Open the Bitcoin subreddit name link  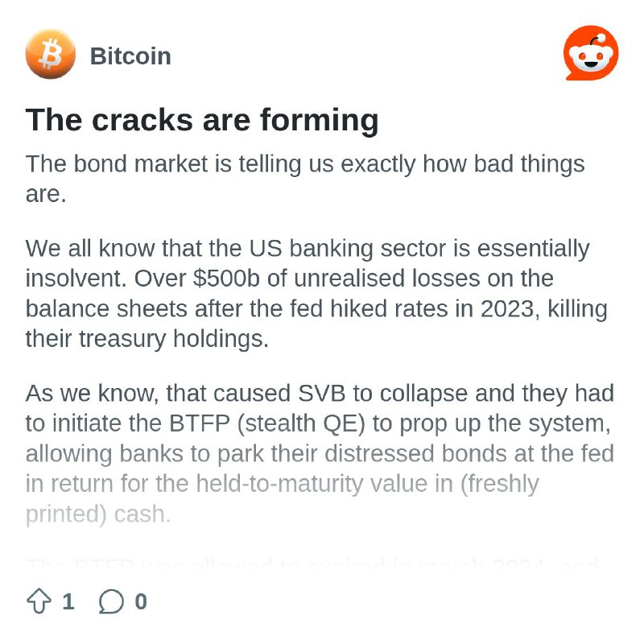(x=130, y=56)
